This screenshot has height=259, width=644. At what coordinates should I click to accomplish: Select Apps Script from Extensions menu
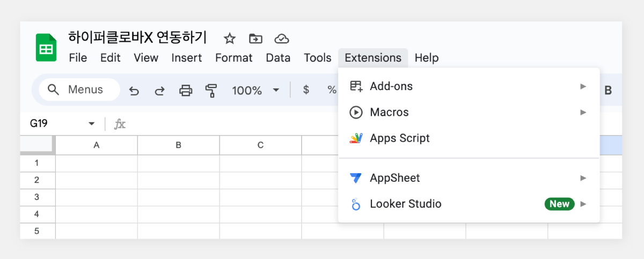click(x=469, y=138)
